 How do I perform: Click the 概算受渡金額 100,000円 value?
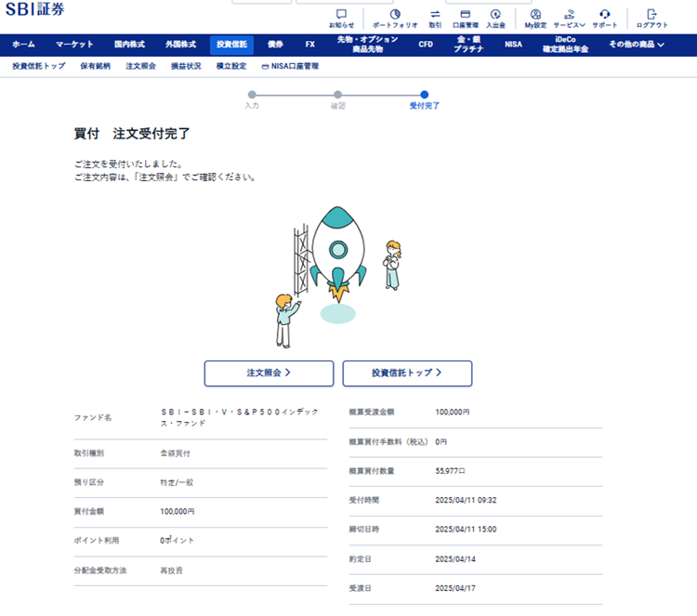[x=453, y=412]
